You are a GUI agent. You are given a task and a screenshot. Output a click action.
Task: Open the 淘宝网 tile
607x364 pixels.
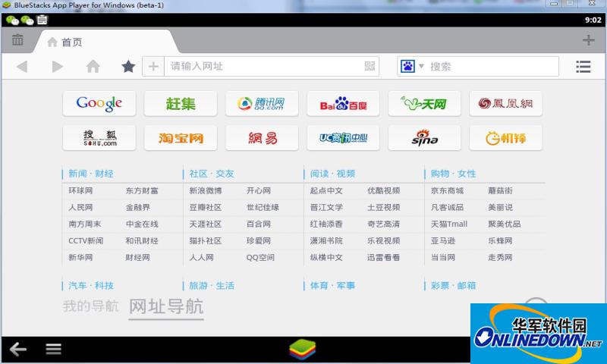181,138
